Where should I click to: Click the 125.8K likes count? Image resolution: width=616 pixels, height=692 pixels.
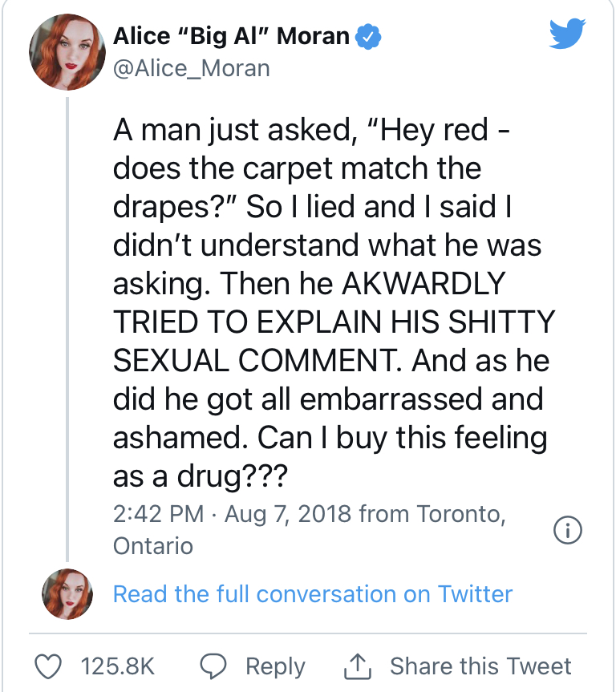coord(118,666)
